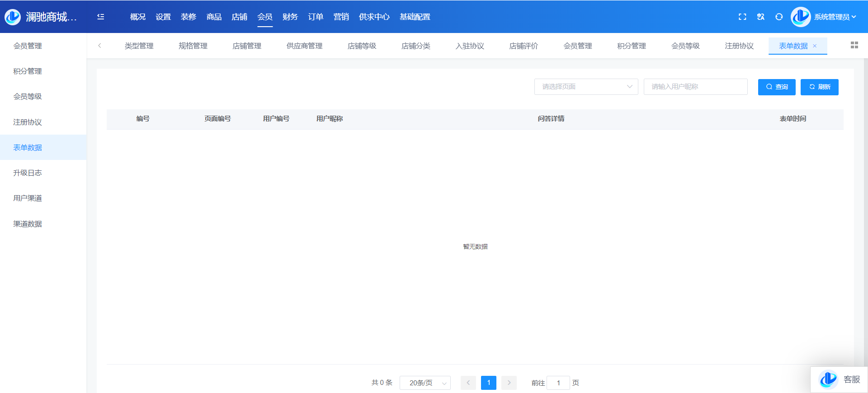The height and width of the screenshot is (393, 868).
Task: Open the tab grid menu icon
Action: point(854,45)
